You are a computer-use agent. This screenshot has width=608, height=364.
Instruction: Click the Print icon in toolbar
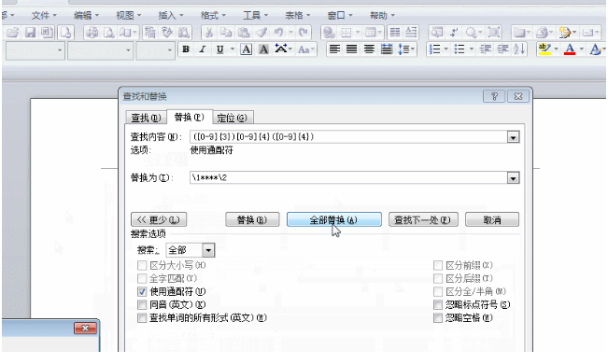click(92, 32)
